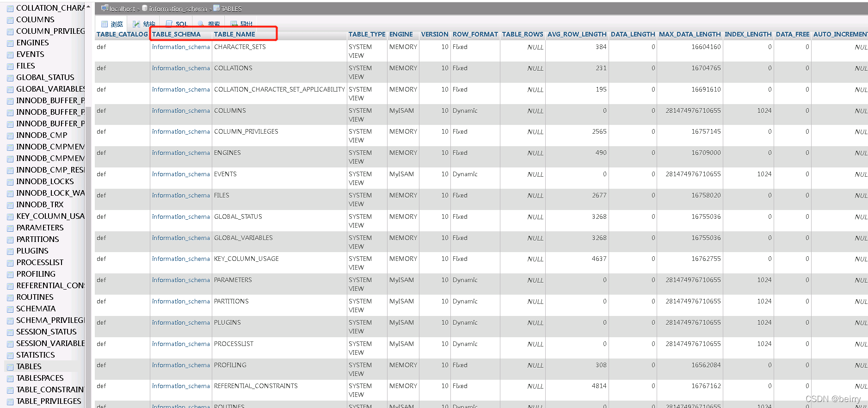Sort by the TABLE_ROWS column header

[x=523, y=34]
